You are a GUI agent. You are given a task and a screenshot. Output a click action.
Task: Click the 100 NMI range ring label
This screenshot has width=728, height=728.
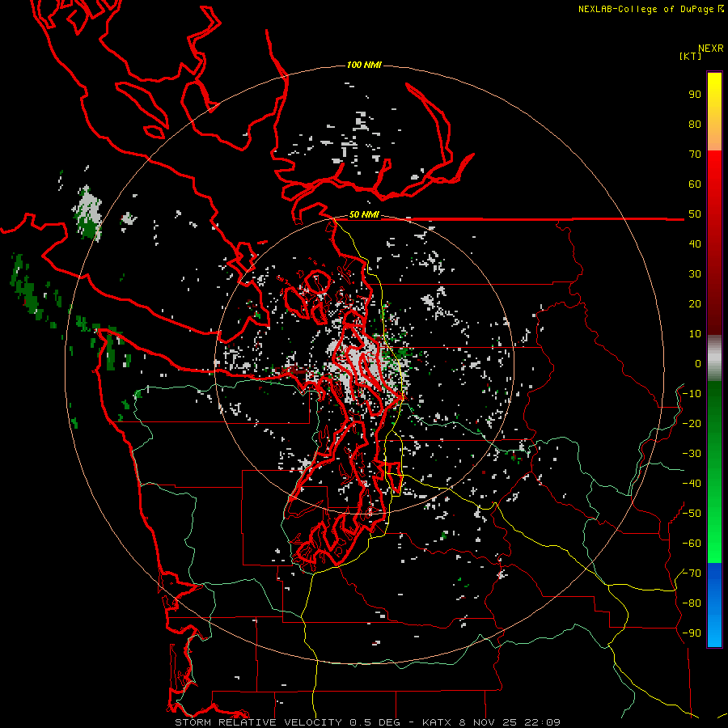pos(364,65)
